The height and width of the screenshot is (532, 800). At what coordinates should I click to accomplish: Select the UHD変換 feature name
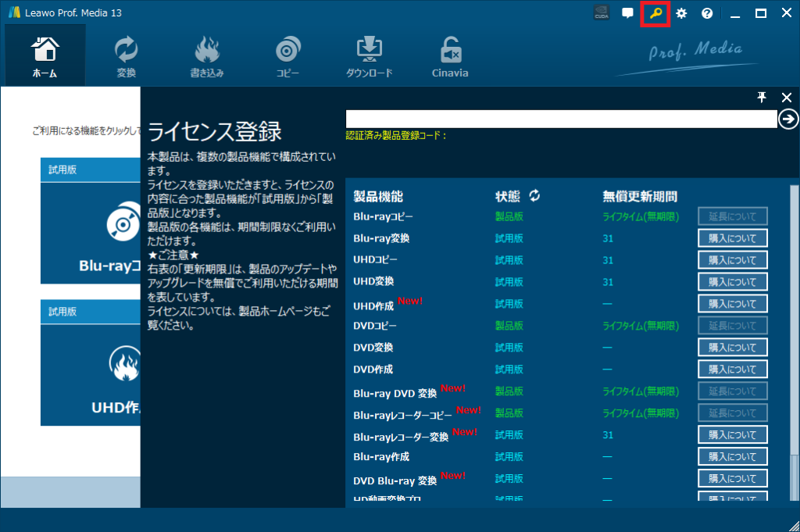(x=373, y=281)
